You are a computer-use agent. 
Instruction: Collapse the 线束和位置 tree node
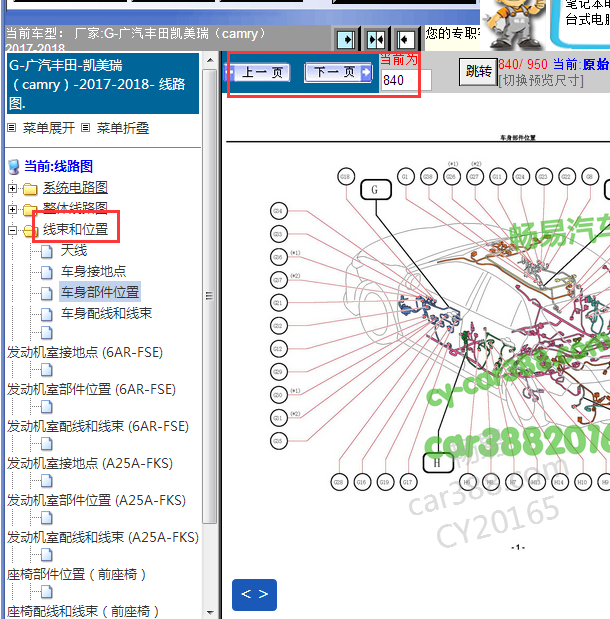pyautogui.click(x=12, y=230)
